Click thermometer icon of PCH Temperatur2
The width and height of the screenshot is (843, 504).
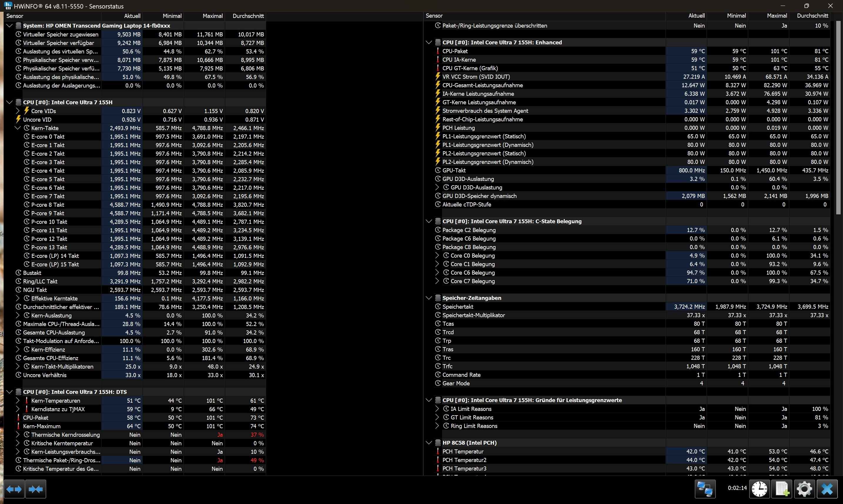438,460
